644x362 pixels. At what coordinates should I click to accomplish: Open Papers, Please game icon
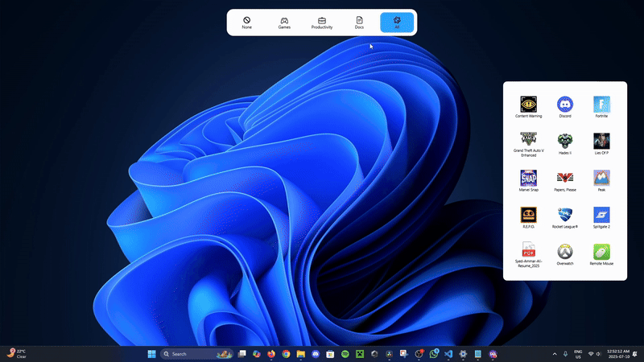(x=564, y=179)
